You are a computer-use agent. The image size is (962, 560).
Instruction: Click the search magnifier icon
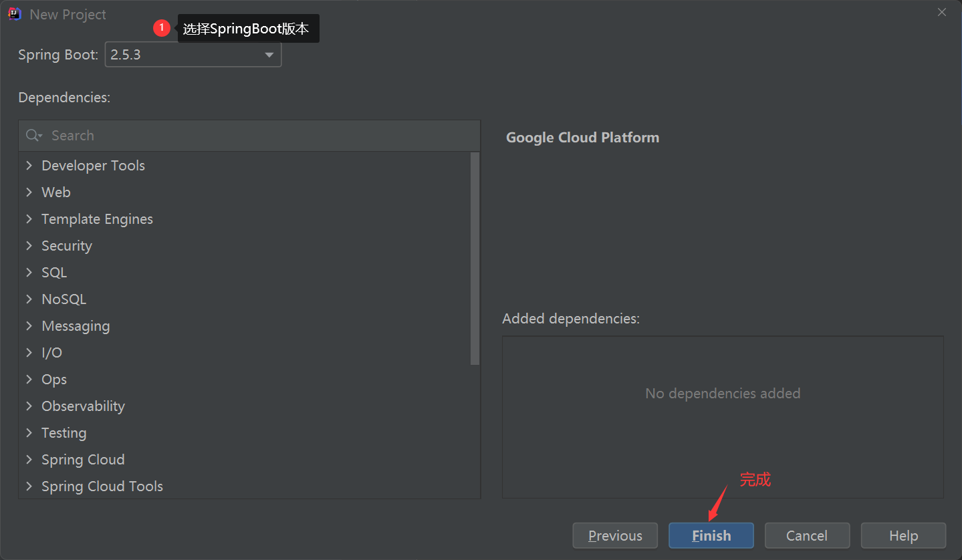pyautogui.click(x=33, y=136)
